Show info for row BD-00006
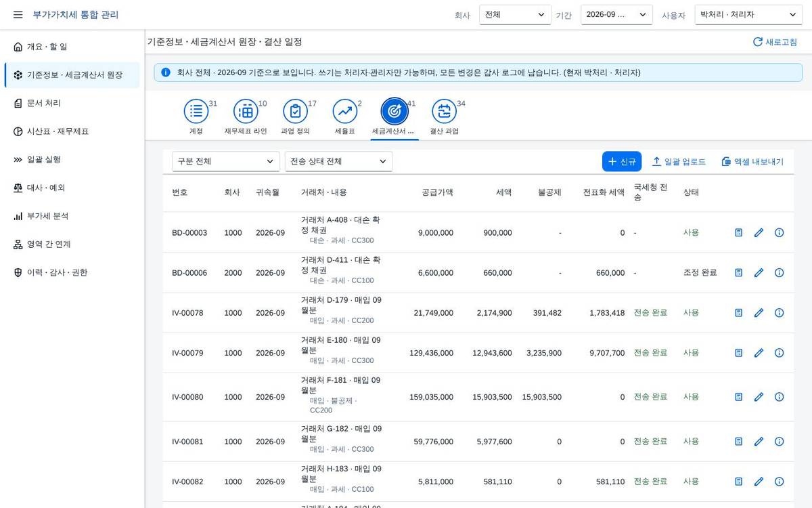This screenshot has height=508, width=812. point(779,272)
